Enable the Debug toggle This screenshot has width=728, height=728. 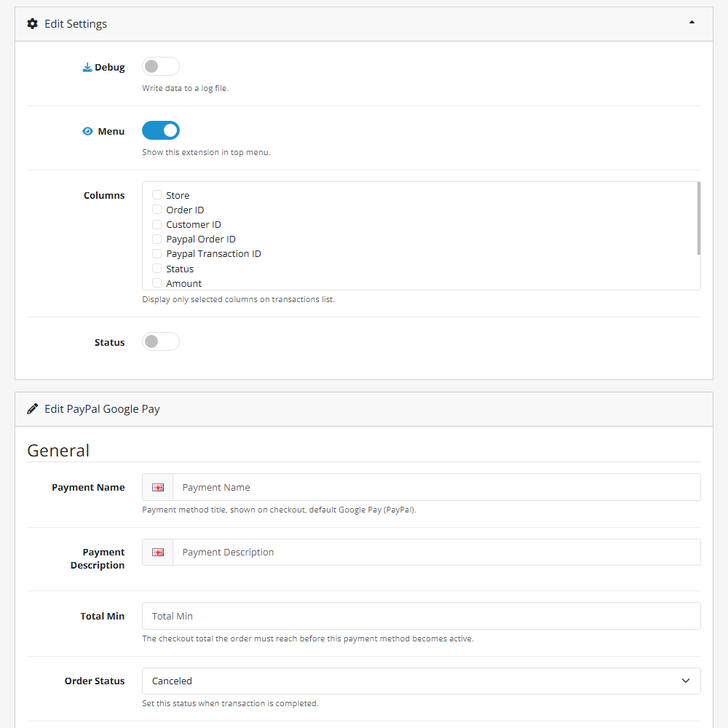click(x=160, y=66)
